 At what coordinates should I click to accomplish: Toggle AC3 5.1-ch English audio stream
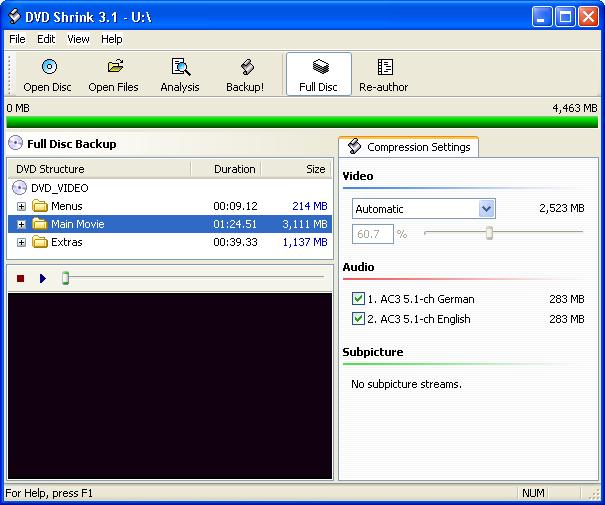[x=358, y=319]
